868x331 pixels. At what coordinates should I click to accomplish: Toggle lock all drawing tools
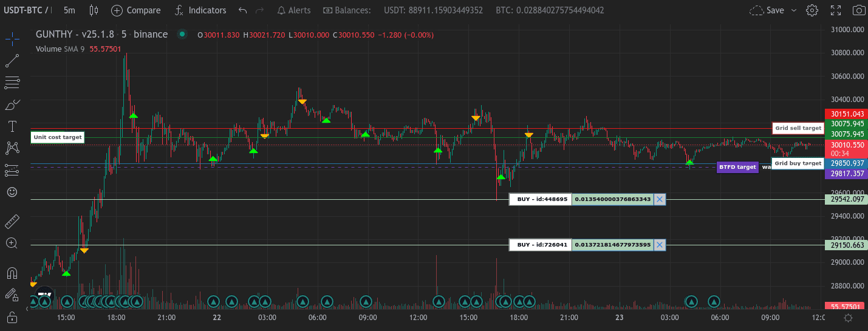(12, 316)
